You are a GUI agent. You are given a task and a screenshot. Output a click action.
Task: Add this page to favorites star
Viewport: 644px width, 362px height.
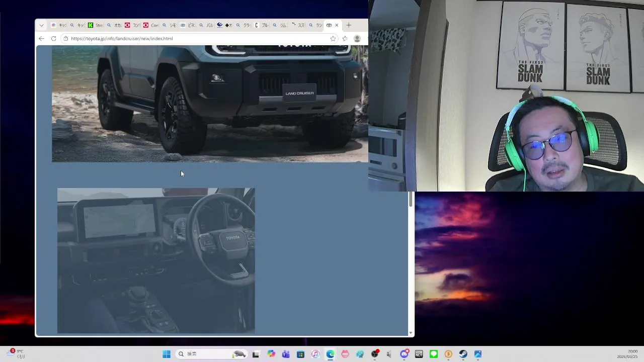[333, 38]
